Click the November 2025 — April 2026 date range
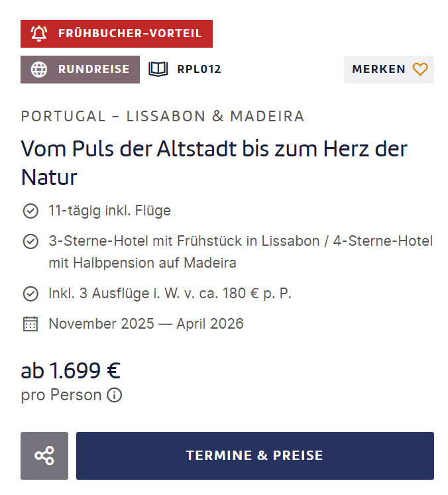This screenshot has height=495, width=448. 146,324
